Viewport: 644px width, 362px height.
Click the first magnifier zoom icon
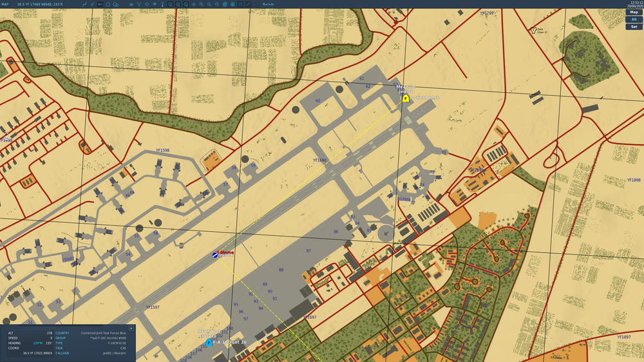pos(201,4)
